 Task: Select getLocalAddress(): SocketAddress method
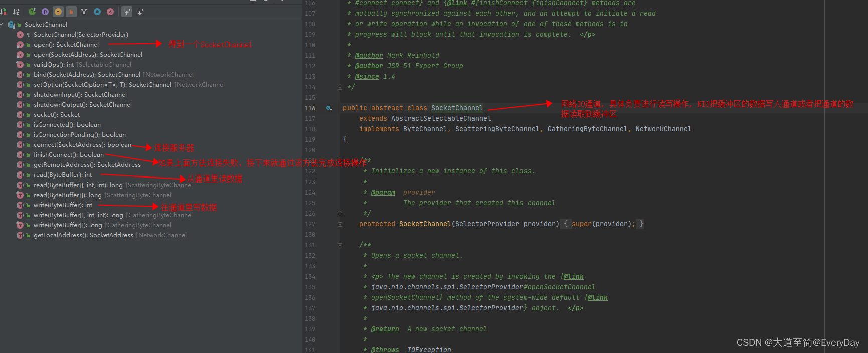click(x=83, y=235)
